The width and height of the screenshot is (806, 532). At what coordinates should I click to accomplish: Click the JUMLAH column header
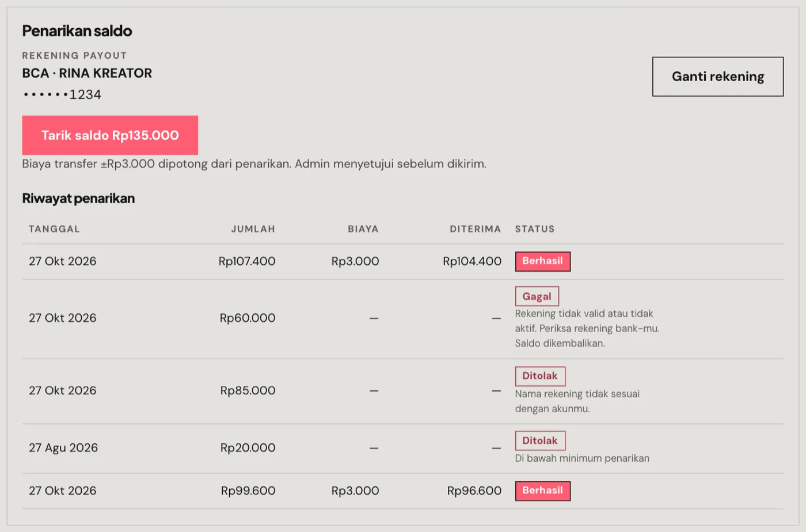[x=253, y=229]
